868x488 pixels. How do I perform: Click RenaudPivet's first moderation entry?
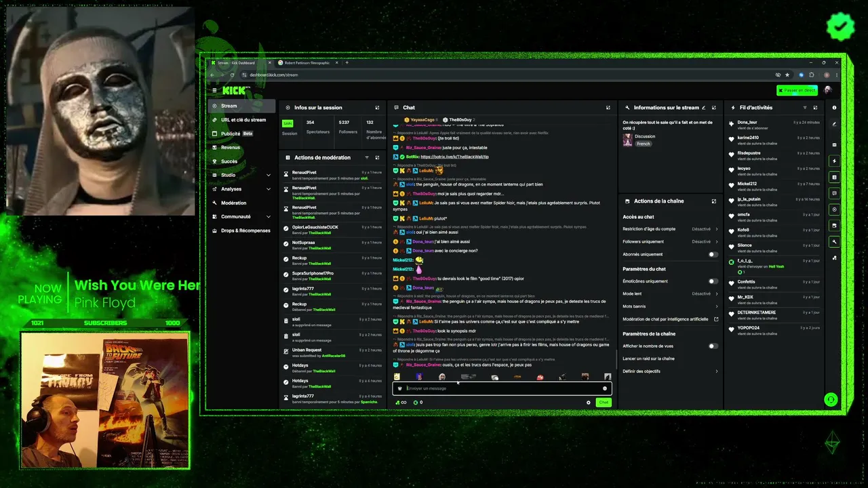point(334,176)
